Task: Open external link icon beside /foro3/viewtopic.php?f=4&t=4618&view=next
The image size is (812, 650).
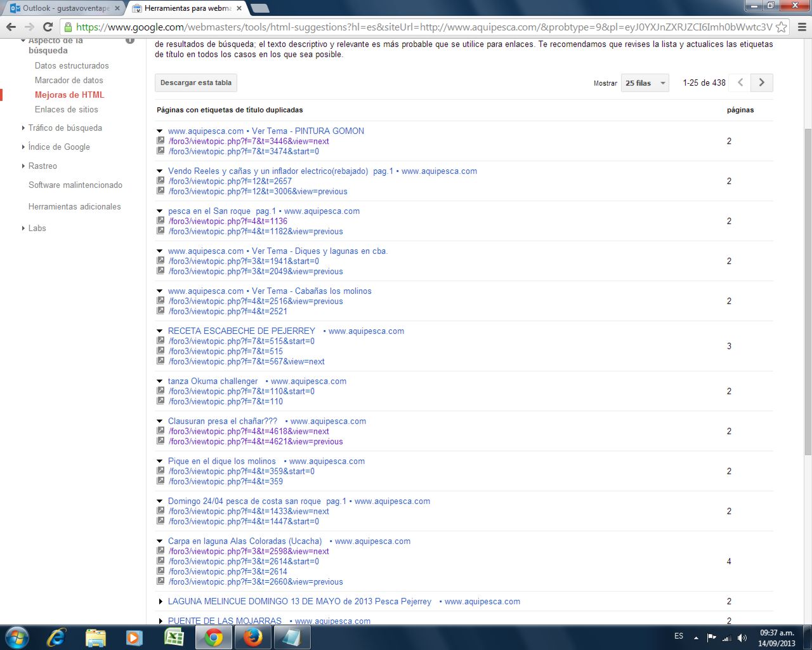Action: (160, 431)
